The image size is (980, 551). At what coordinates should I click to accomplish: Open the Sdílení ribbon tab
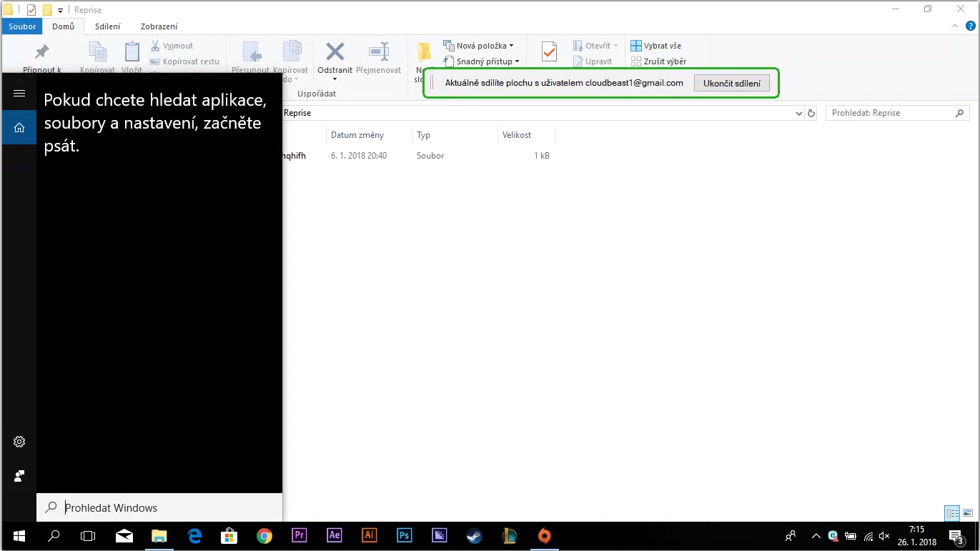[x=107, y=26]
